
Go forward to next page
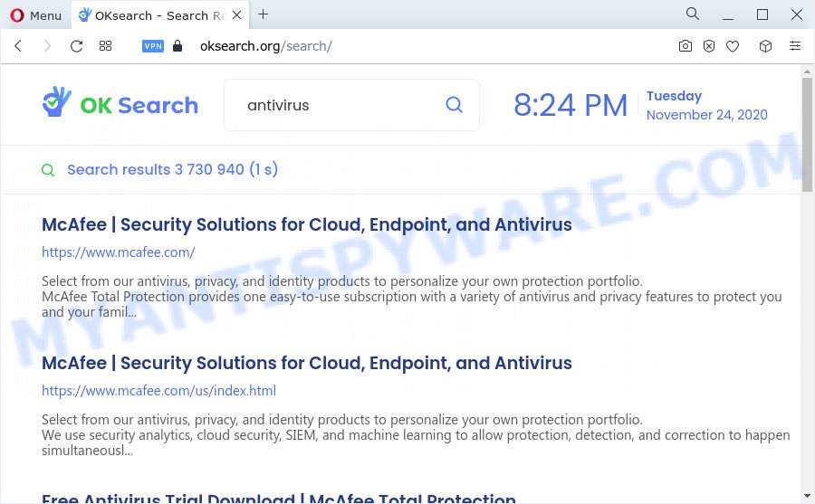(x=47, y=46)
